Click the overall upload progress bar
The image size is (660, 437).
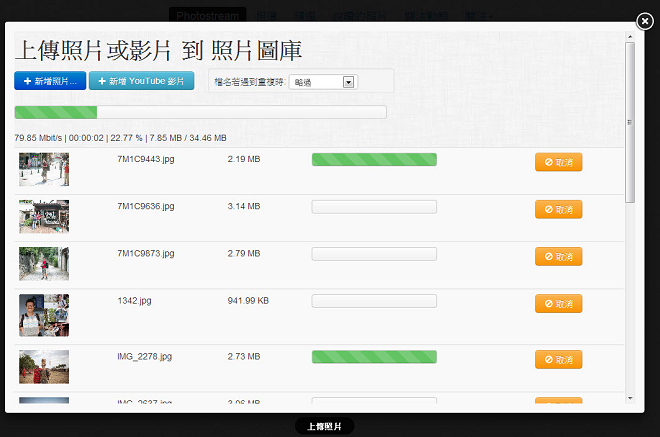coord(200,112)
